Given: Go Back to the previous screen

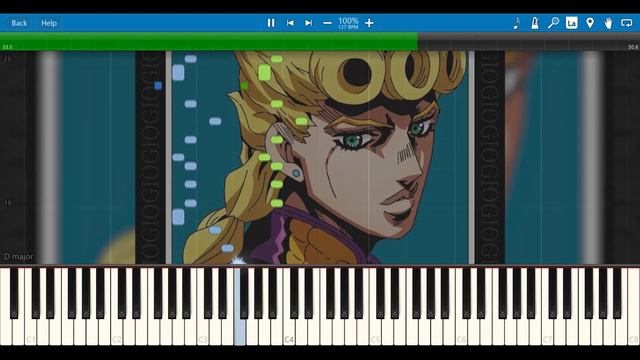Looking at the screenshot, I should coord(19,23).
